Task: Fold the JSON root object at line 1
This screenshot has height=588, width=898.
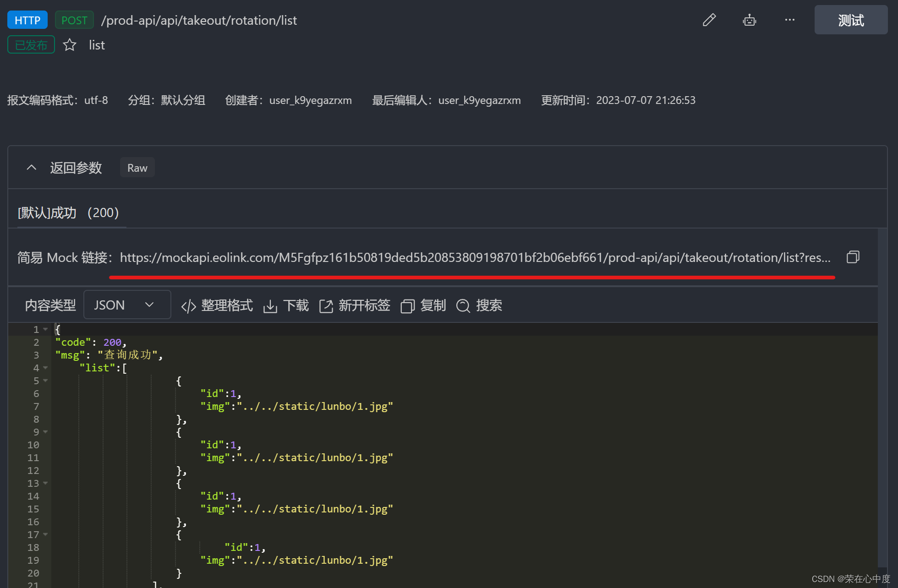Action: 45,329
